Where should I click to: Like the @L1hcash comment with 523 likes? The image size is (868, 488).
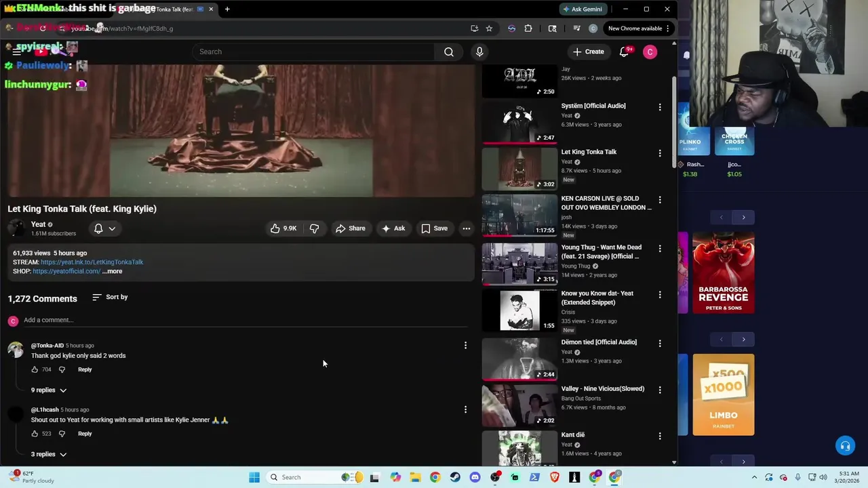[35, 434]
